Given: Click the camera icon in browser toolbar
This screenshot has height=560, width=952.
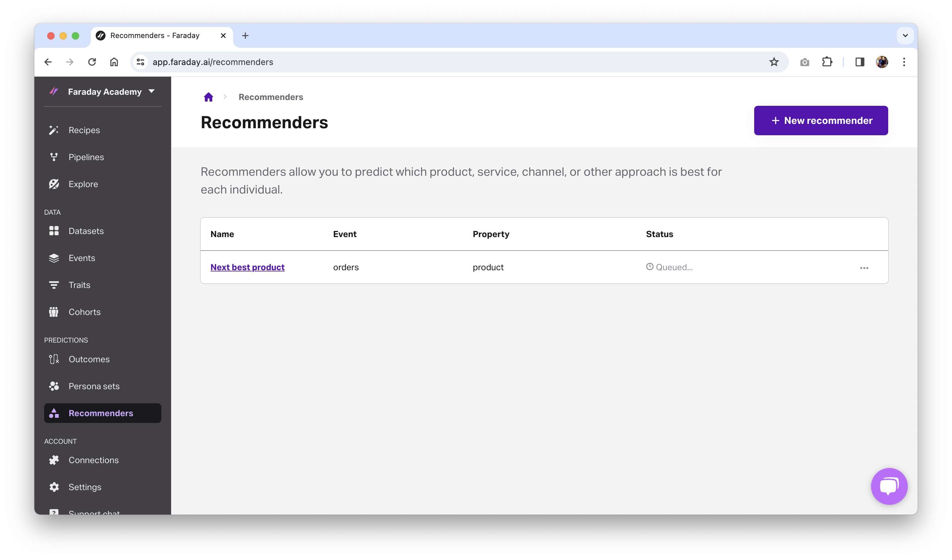Looking at the screenshot, I should pos(804,62).
